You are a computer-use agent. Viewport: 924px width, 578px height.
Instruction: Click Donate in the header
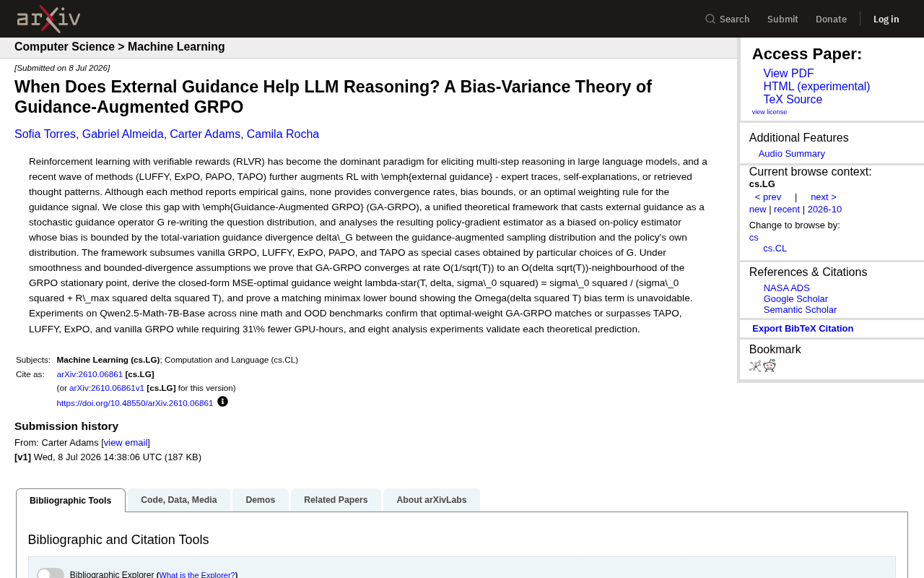click(831, 19)
